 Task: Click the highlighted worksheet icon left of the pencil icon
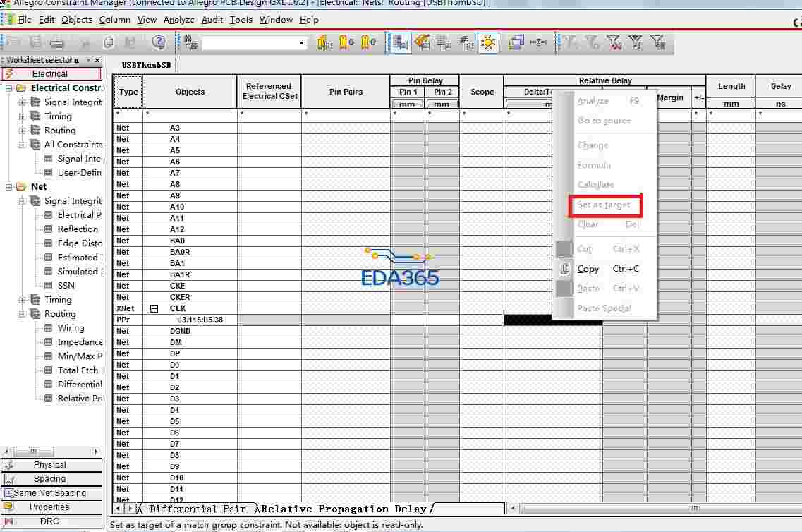tap(400, 43)
